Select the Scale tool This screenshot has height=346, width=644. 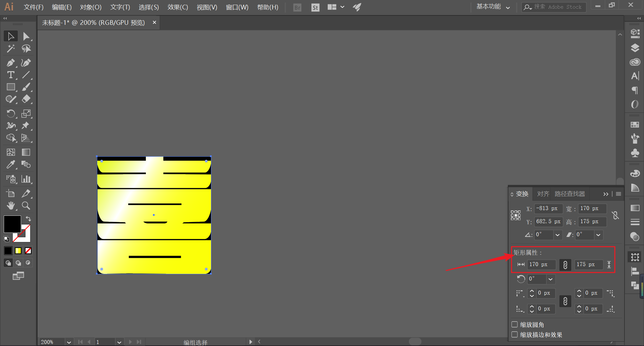coord(26,113)
